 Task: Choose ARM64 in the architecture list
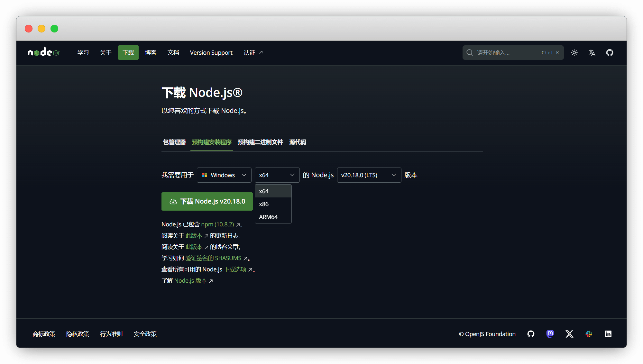268,217
